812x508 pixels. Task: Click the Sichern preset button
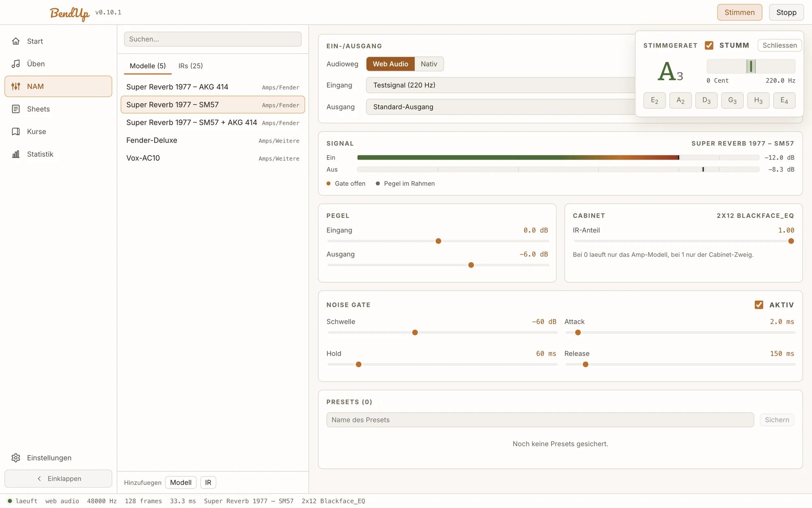point(777,420)
